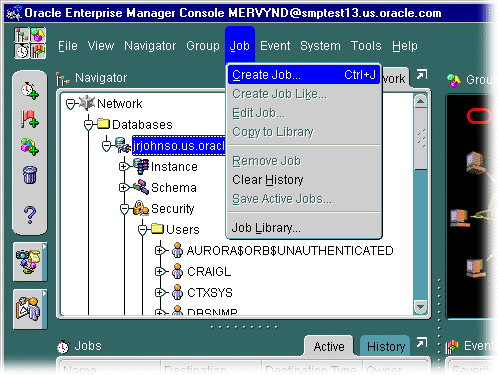498x375 pixels.
Task: Open the File menu
Action: coord(68,46)
